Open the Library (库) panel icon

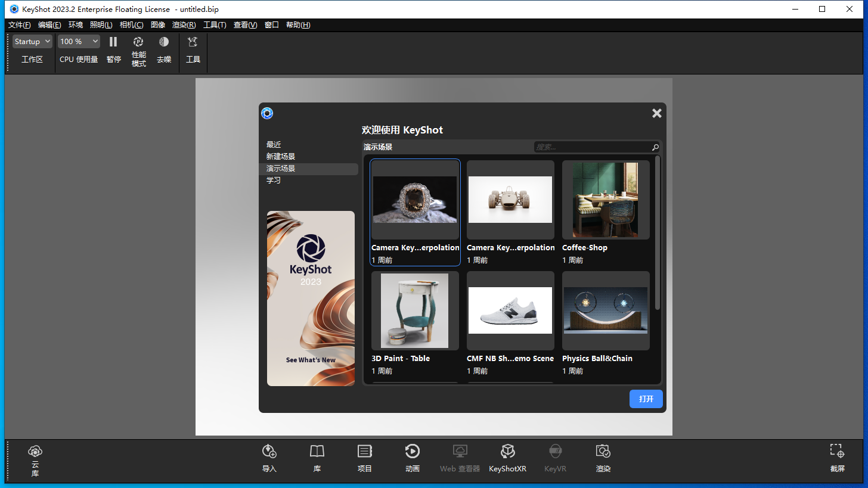pos(317,451)
